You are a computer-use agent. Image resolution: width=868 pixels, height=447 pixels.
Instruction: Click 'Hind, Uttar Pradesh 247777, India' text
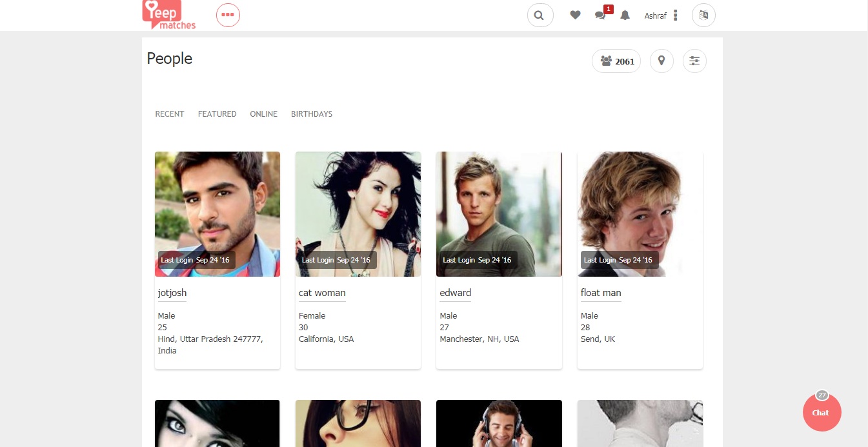click(210, 345)
